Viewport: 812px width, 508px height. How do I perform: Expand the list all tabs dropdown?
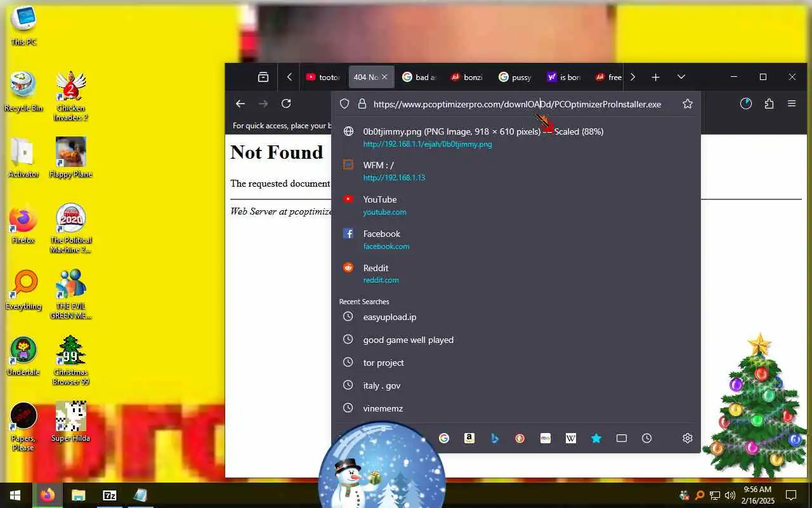tap(681, 77)
